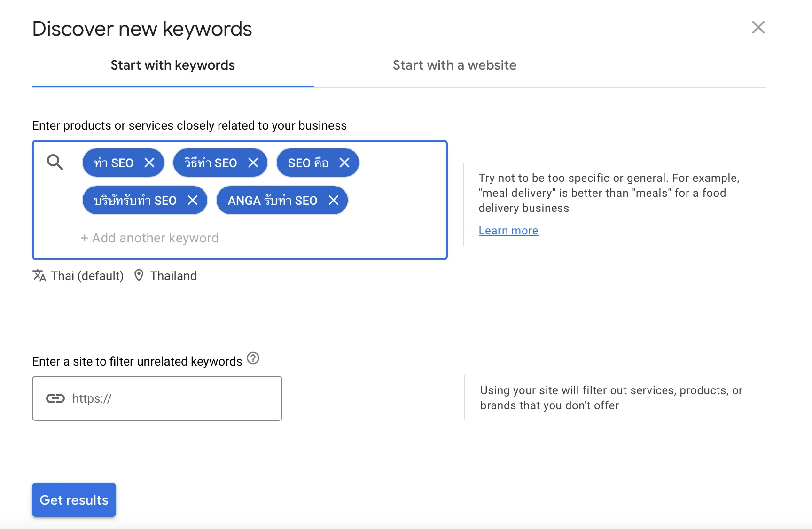
Task: Select the SEO คือ chip label
Action: (x=308, y=163)
